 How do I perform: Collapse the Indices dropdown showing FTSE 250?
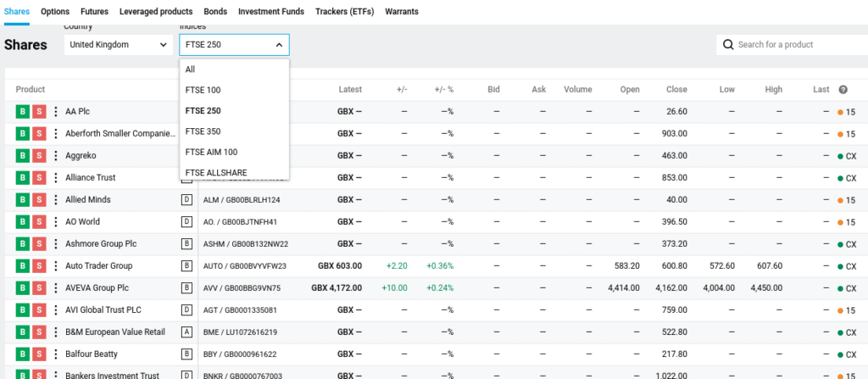pos(234,45)
